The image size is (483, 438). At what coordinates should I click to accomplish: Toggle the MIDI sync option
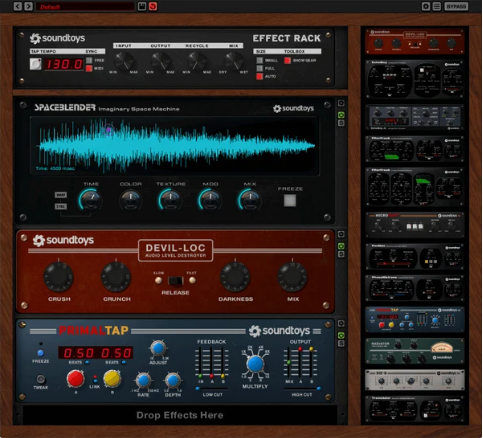[x=89, y=68]
